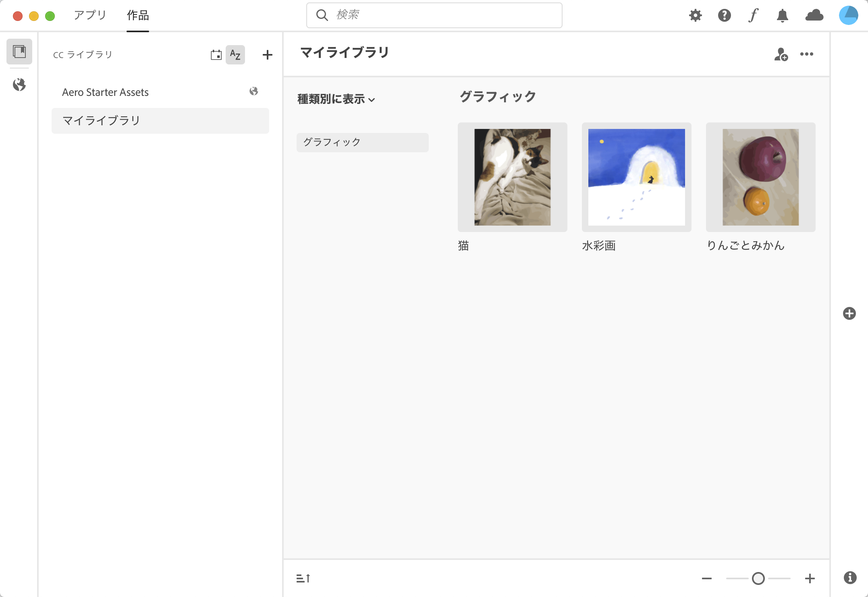Viewport: 868px width, 597px height.
Task: Click the thumbnail size slider handle
Action: point(758,578)
